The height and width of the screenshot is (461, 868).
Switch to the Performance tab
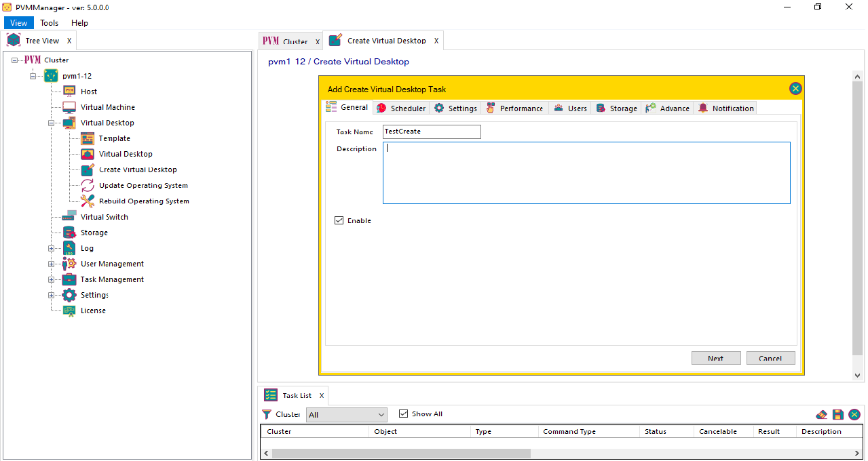pos(515,108)
